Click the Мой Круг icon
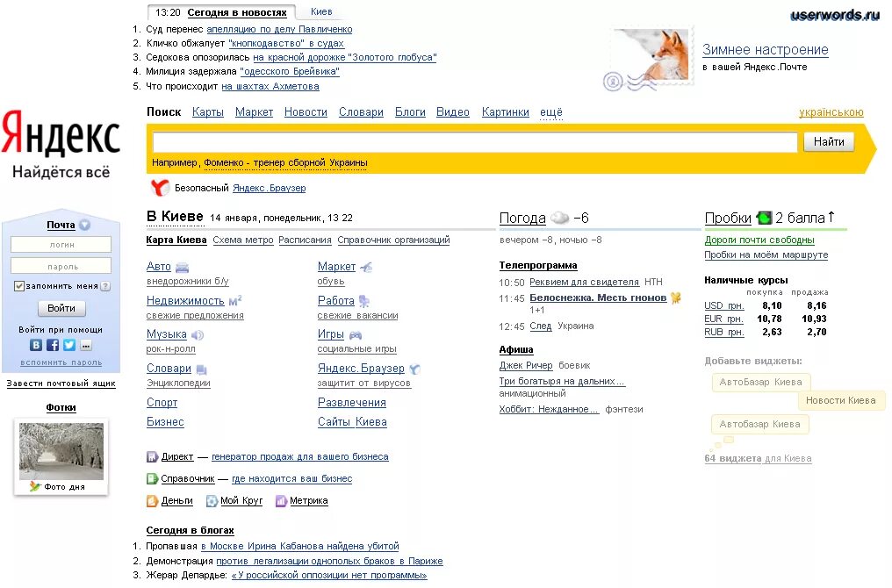The width and height of the screenshot is (892, 588). point(212,501)
